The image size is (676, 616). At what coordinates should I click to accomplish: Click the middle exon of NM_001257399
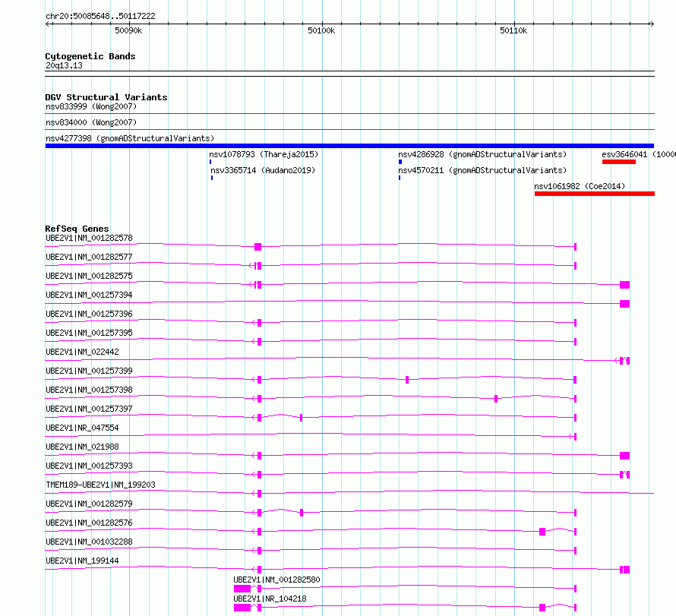pyautogui.click(x=407, y=380)
